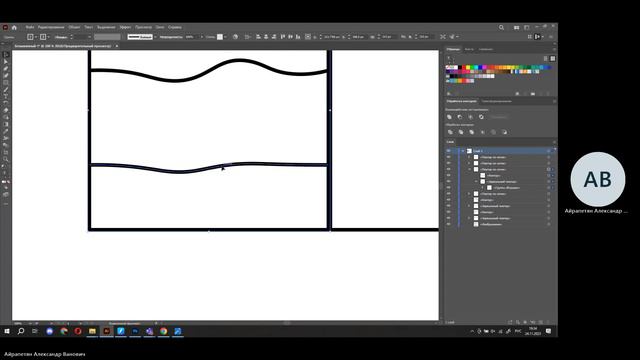Open Photoshop from the Windows taskbar

tap(135, 331)
